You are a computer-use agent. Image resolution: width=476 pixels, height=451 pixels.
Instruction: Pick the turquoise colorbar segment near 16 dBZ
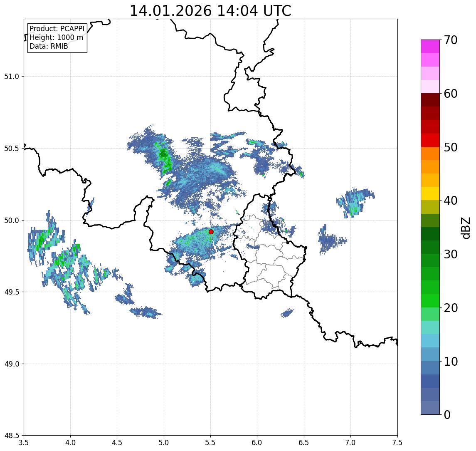(430, 327)
